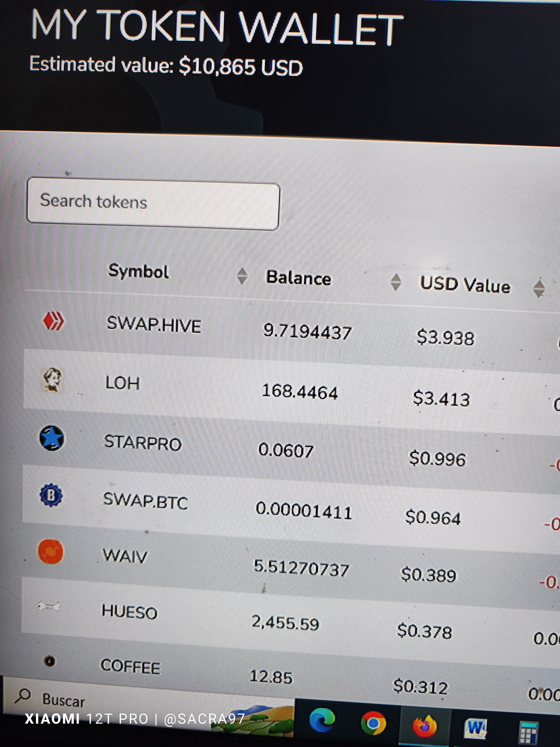The height and width of the screenshot is (747, 560).
Task: Click the HUESO bone icon
Action: click(49, 607)
